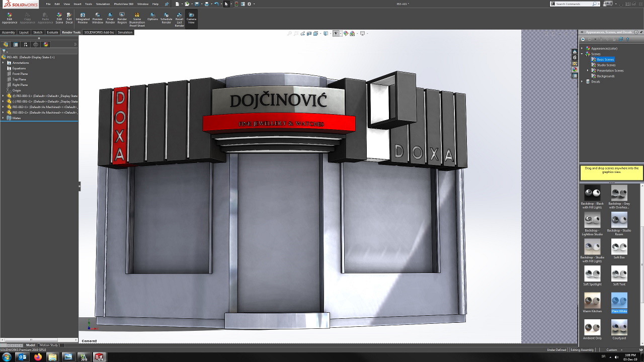The image size is (644, 362).
Task: Open Firefox from the Windows taskbar
Action: 38,357
